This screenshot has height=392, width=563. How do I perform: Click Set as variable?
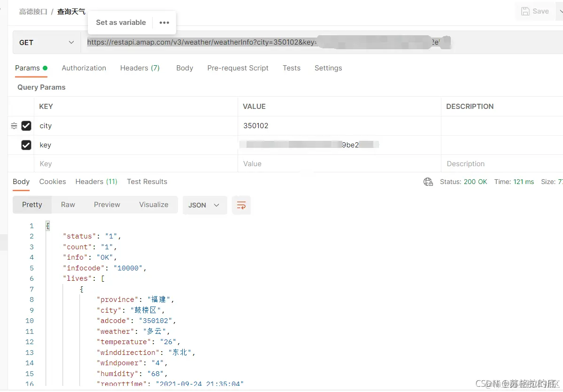tap(121, 23)
